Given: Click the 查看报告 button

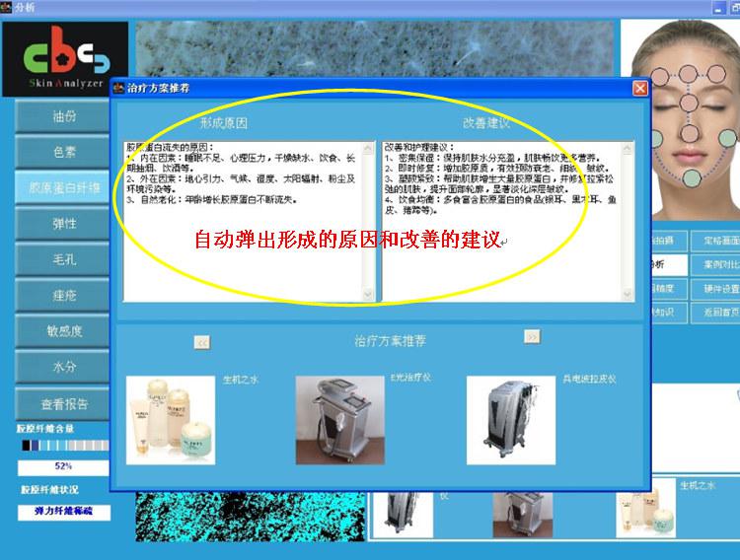Looking at the screenshot, I should pyautogui.click(x=64, y=403).
